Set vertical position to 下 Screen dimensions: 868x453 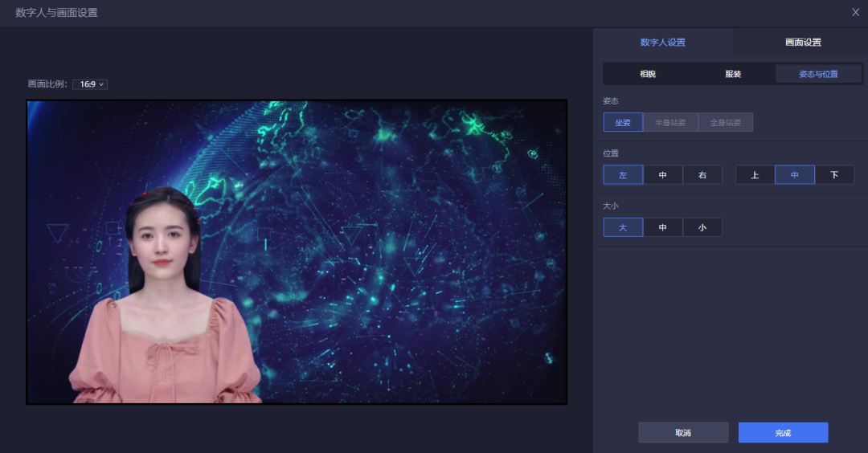[834, 175]
